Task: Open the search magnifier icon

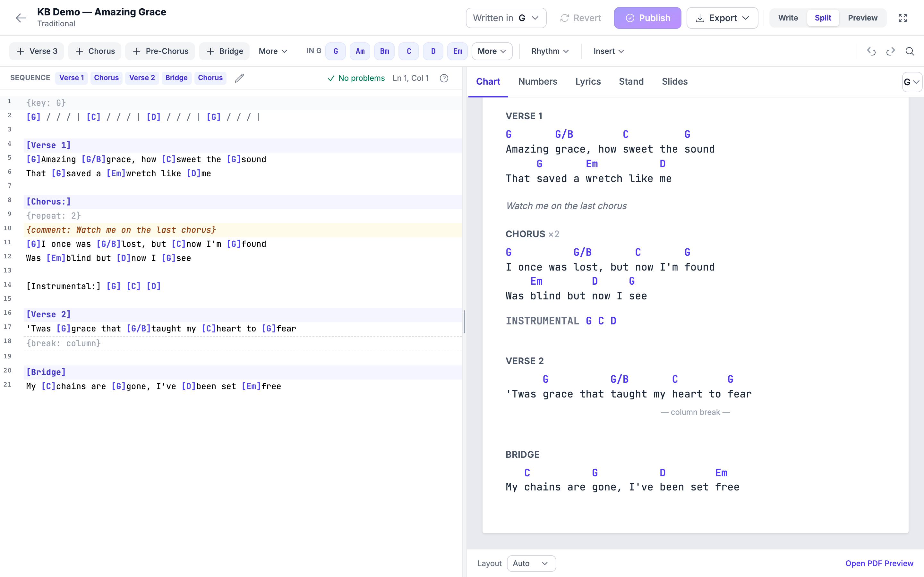Action: tap(910, 51)
